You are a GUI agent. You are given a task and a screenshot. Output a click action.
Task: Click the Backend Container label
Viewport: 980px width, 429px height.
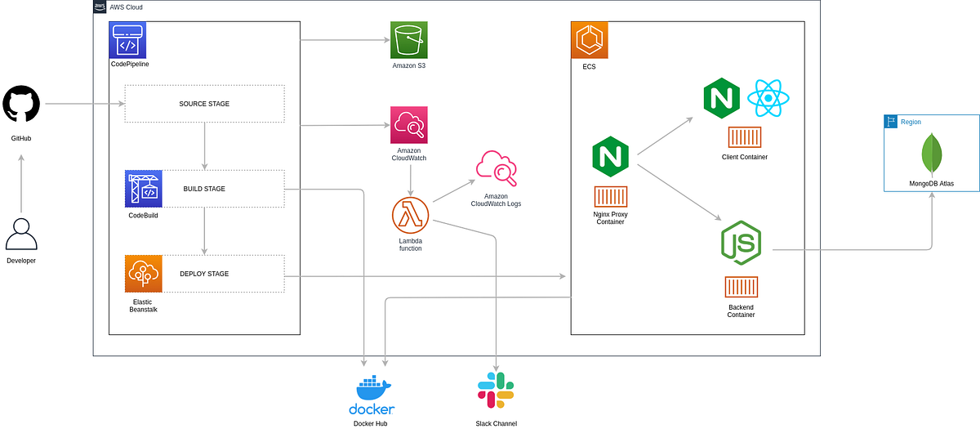tap(741, 310)
